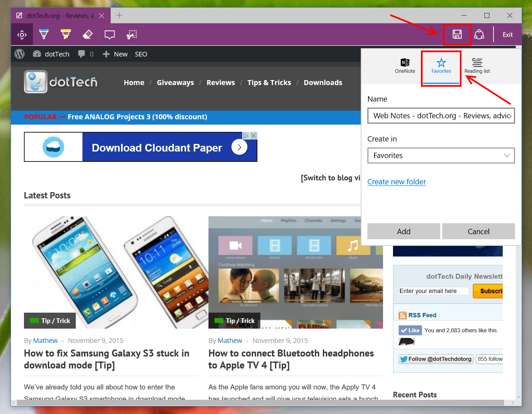
Task: Open the Downloads section
Action: pyautogui.click(x=323, y=82)
